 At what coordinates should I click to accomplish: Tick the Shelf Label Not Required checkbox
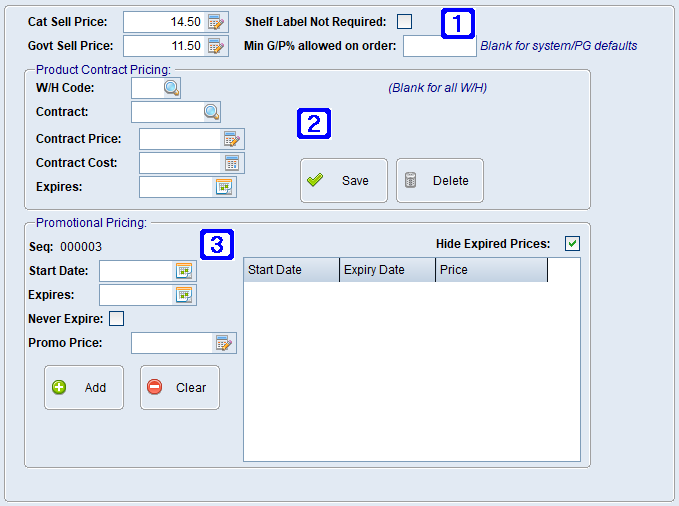click(405, 22)
